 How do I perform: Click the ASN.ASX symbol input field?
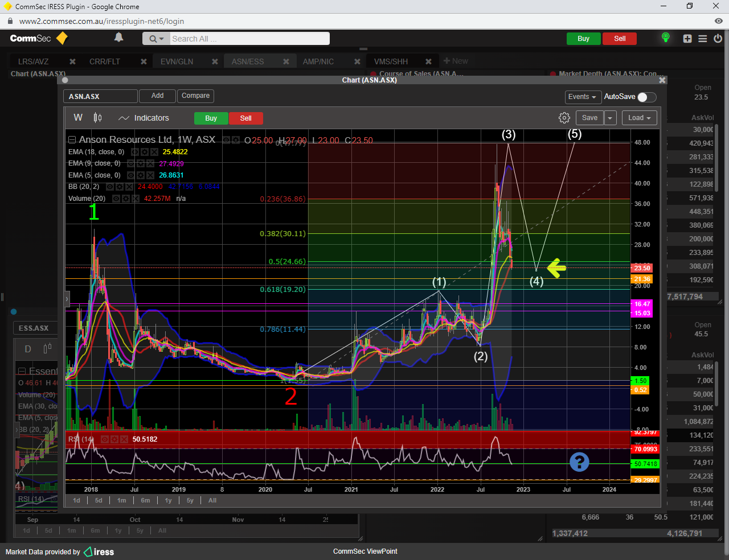100,96
